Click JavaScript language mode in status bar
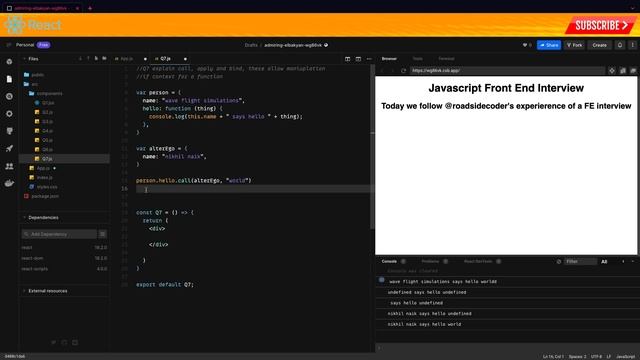Viewport: 640px width, 360px height. point(625,357)
